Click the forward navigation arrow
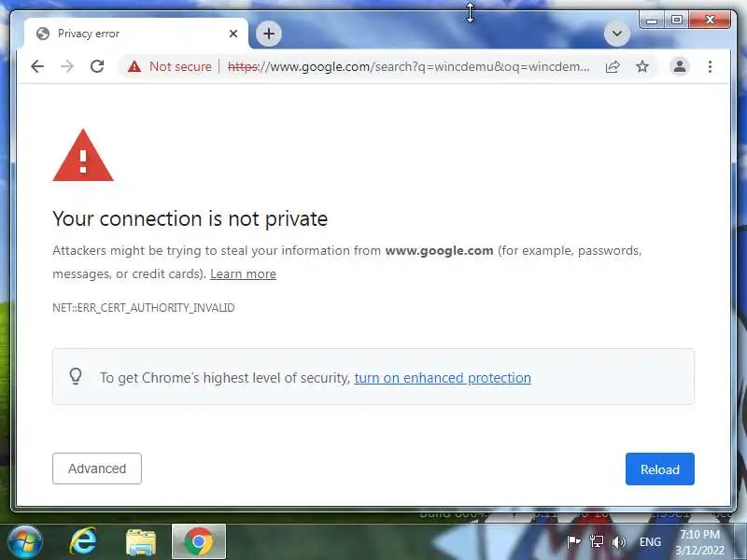 67,66
